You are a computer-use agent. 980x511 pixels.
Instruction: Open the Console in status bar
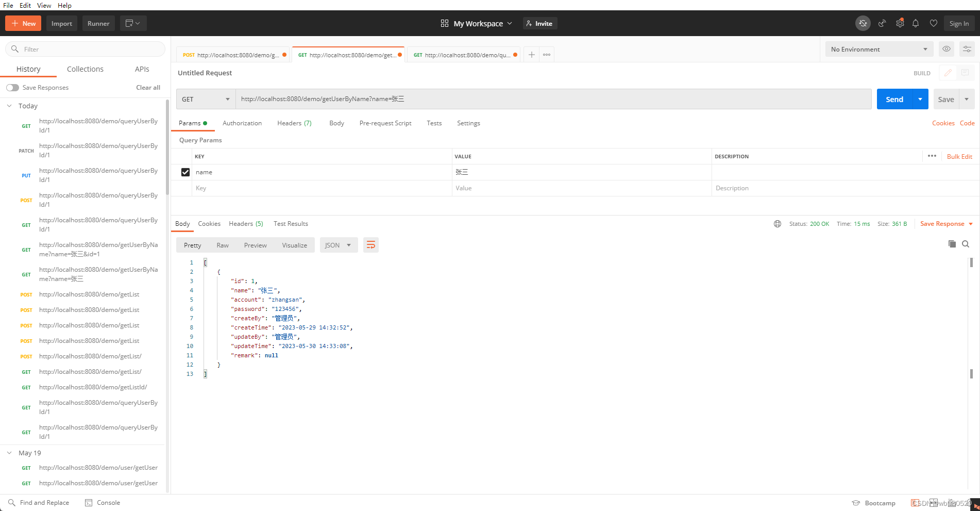pos(103,503)
